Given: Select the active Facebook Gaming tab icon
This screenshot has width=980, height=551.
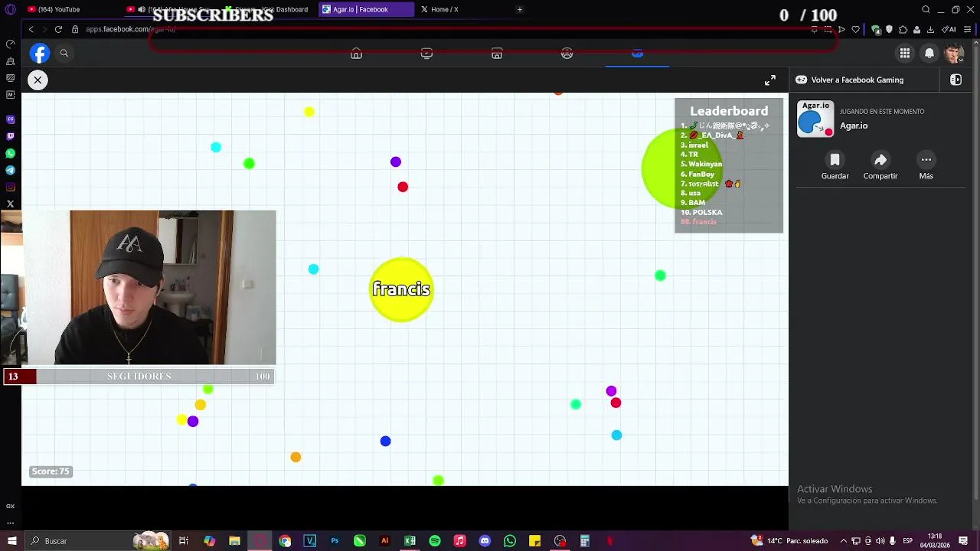Looking at the screenshot, I should point(637,54).
